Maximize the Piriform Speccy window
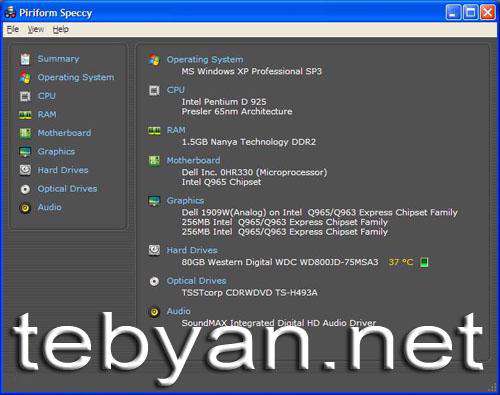Viewport: 500px width, 395px height. [x=471, y=12]
